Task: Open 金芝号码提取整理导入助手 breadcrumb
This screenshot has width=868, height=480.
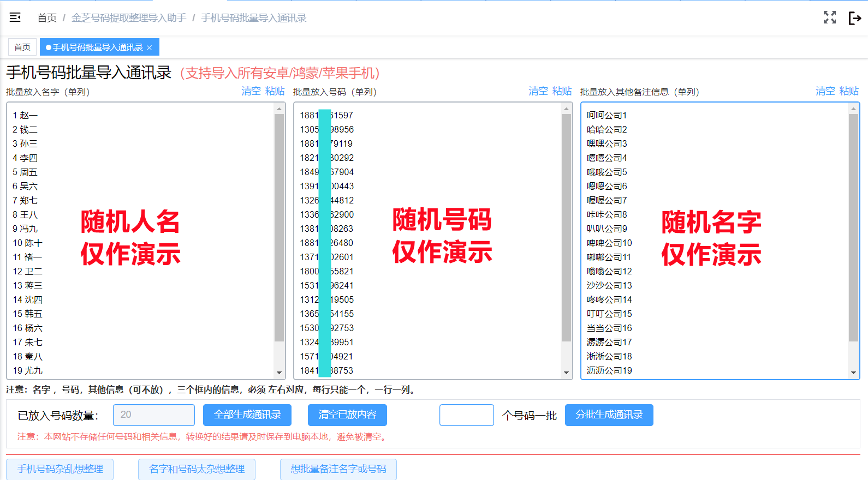Action: 129,18
